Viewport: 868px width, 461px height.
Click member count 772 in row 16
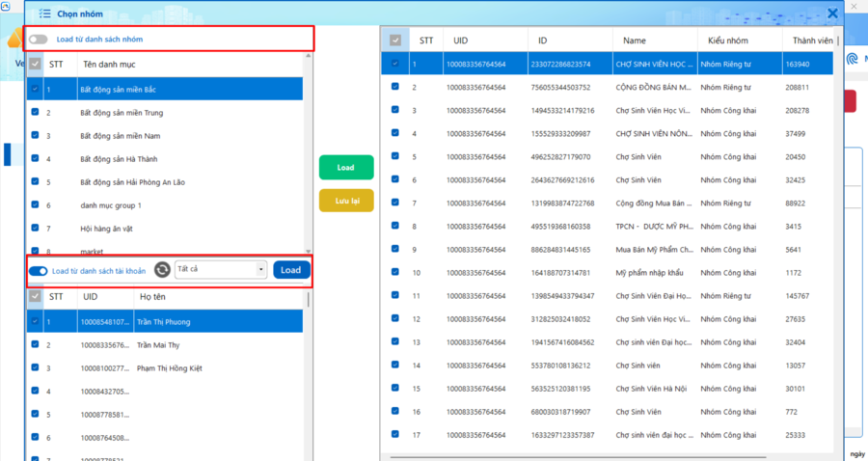point(791,412)
